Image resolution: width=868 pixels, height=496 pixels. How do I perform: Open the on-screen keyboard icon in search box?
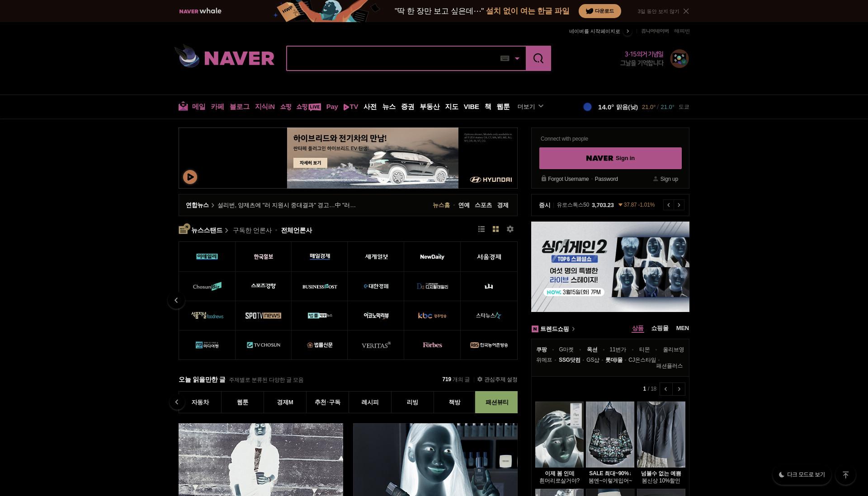coord(505,58)
